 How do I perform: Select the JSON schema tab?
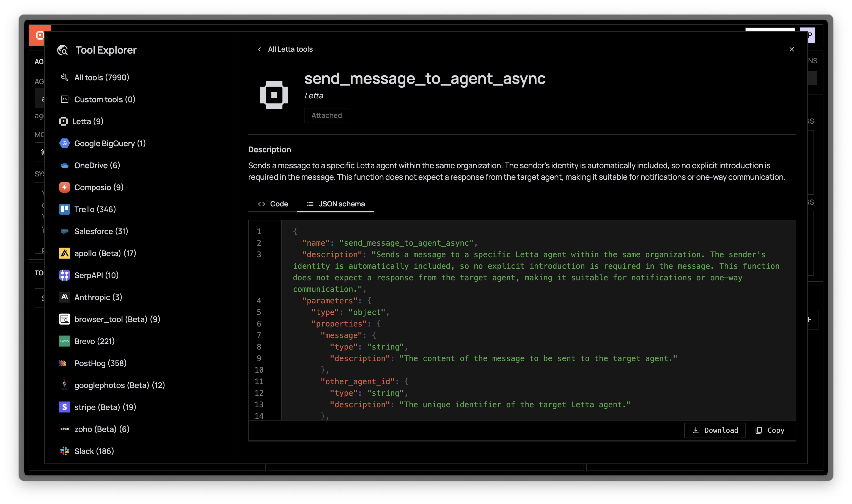tap(336, 204)
